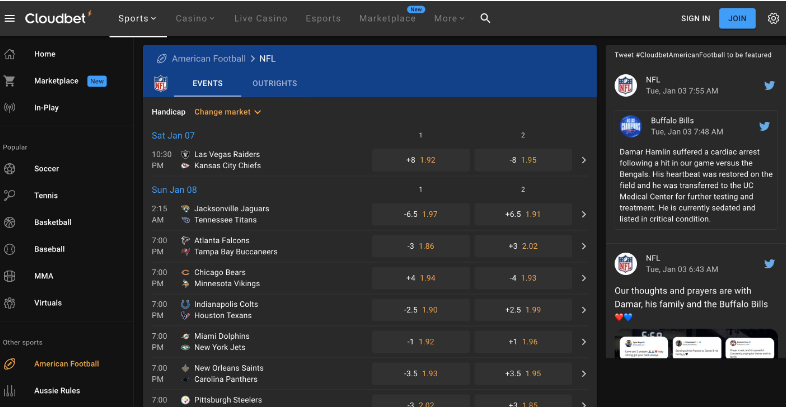The image size is (786, 408).
Task: Click the Sat Jan 07 date heading
Action: (x=173, y=135)
